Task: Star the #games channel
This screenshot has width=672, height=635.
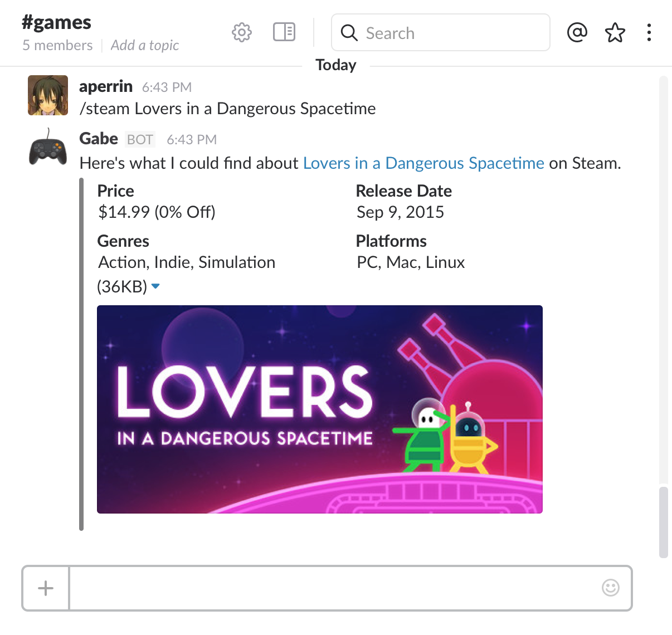Action: point(615,32)
